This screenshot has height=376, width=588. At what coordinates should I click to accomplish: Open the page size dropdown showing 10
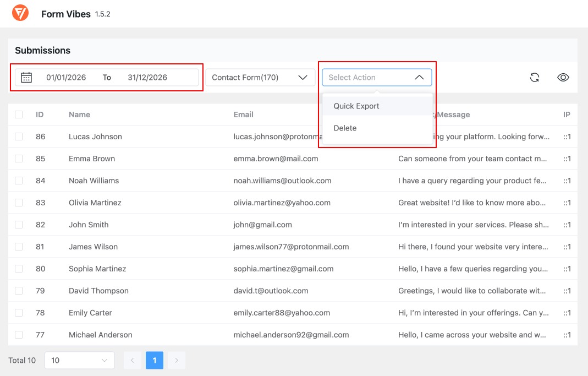click(x=79, y=360)
